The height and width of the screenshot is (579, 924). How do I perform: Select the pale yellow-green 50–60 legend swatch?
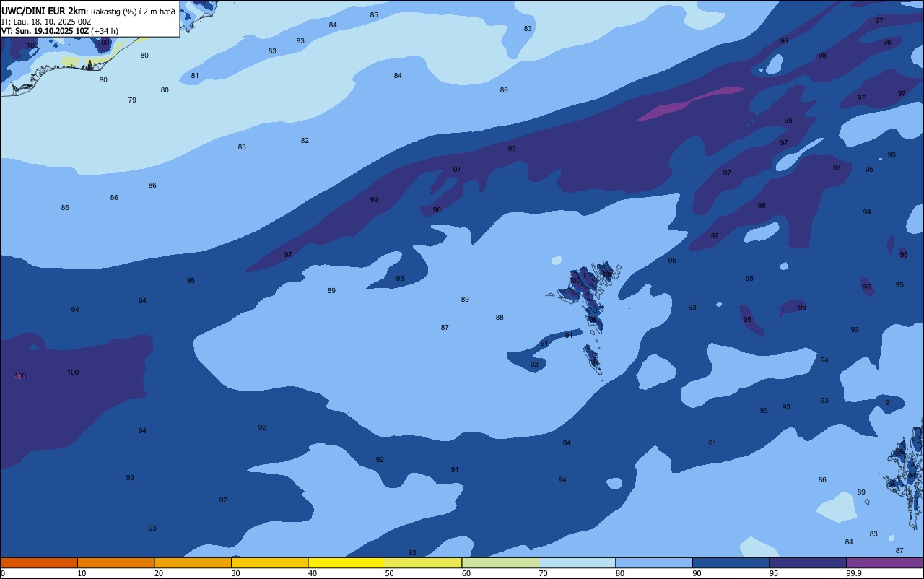point(423,562)
